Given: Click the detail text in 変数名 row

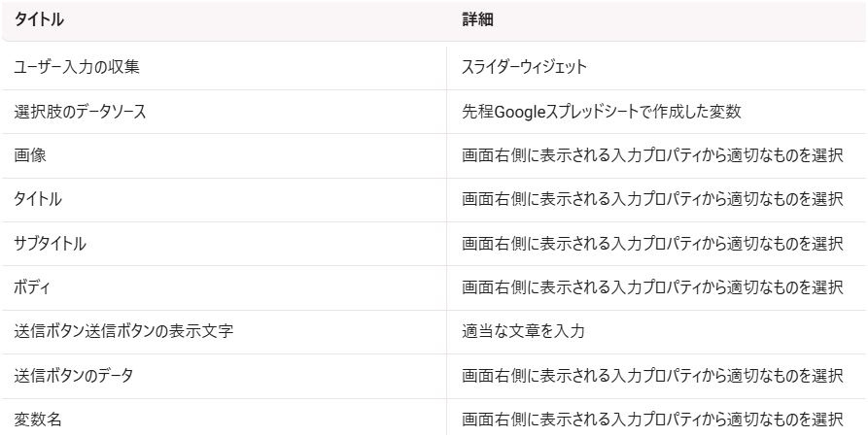Looking at the screenshot, I should 652,420.
